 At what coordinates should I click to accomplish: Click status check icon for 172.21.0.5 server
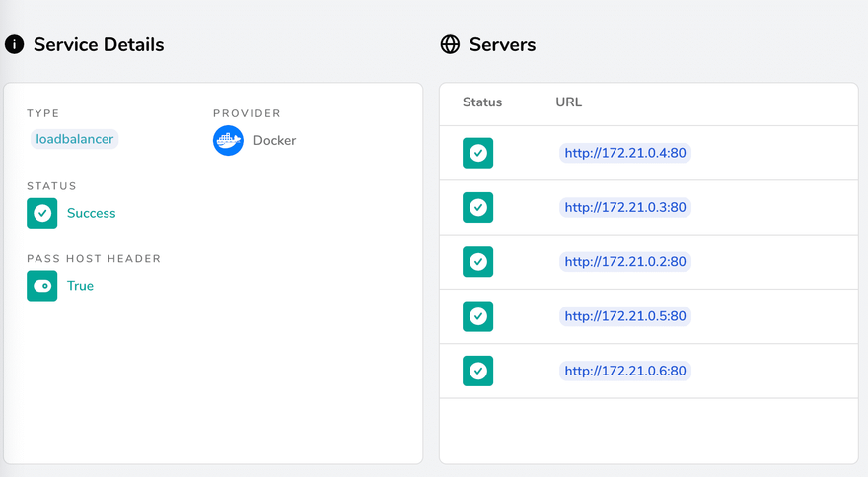pyautogui.click(x=477, y=316)
